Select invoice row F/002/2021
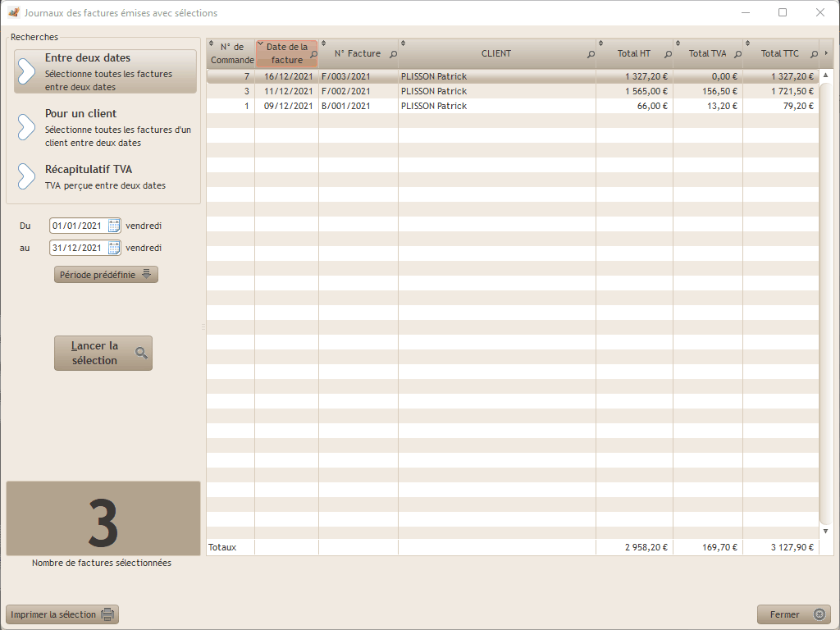 click(x=513, y=91)
